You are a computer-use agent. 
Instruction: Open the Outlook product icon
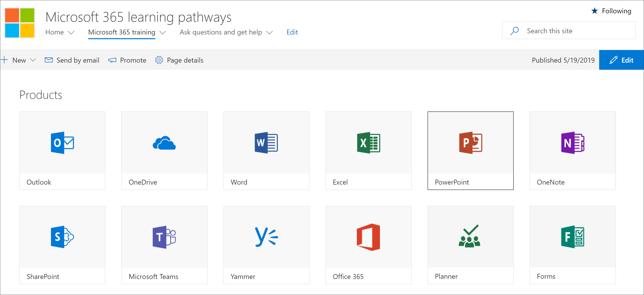62,143
